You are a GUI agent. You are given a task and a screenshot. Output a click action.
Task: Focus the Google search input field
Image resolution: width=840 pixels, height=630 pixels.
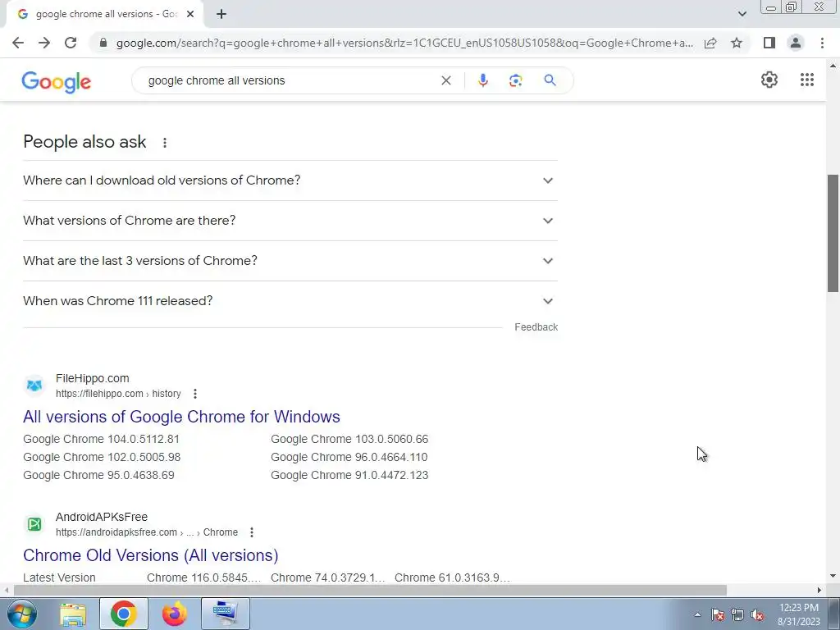(x=290, y=80)
